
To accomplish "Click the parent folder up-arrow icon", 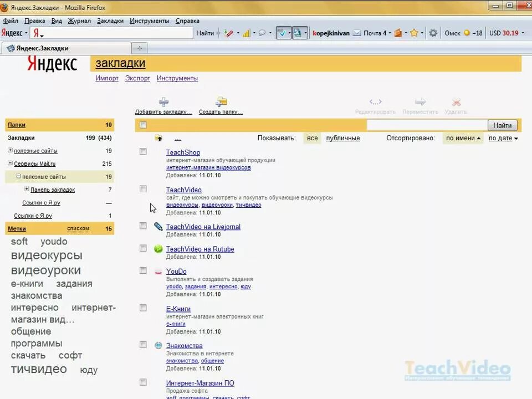I will (158, 138).
